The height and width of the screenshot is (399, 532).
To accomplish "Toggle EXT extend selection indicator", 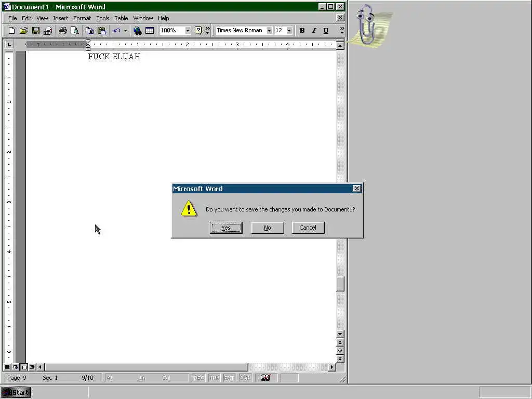I will point(229,378).
